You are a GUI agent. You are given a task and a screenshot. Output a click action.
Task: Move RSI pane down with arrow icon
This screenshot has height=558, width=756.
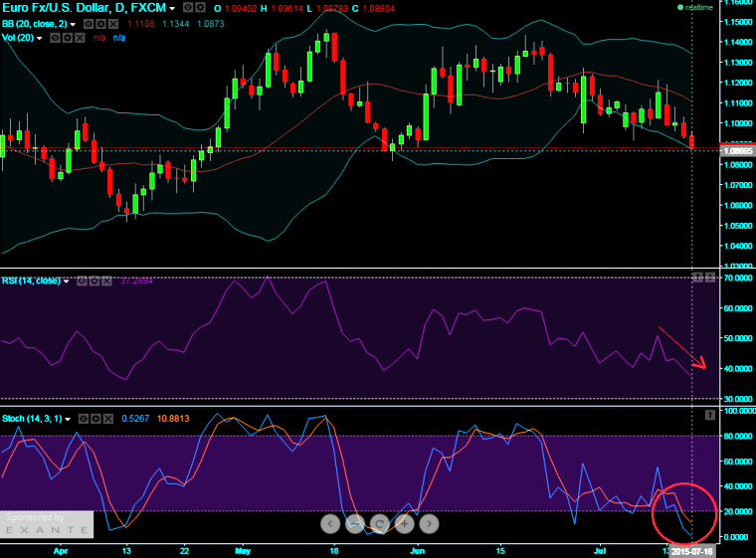[x=710, y=277]
